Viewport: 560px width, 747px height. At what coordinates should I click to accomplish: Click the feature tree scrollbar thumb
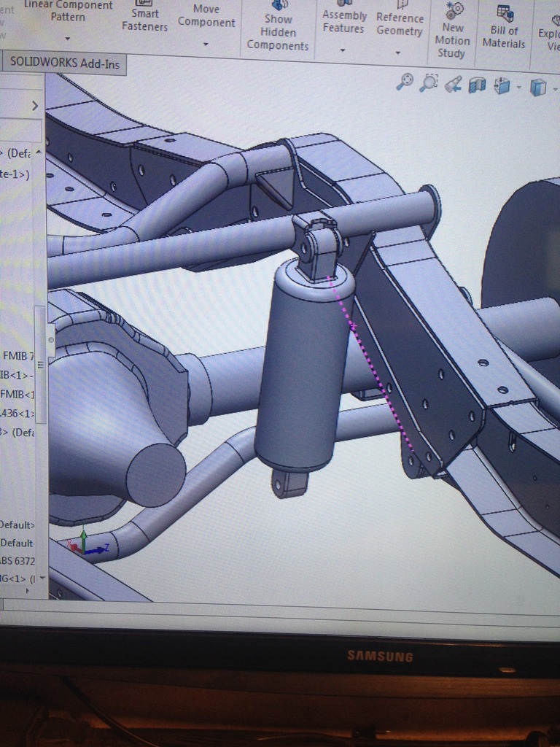(41, 365)
